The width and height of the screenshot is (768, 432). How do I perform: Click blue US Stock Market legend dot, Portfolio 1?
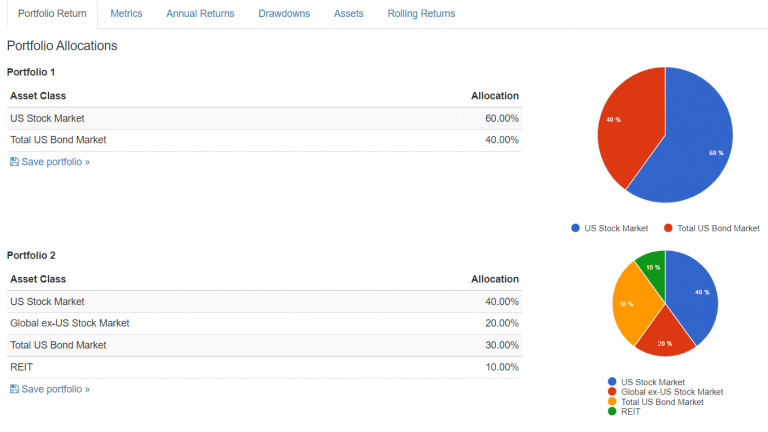(575, 228)
